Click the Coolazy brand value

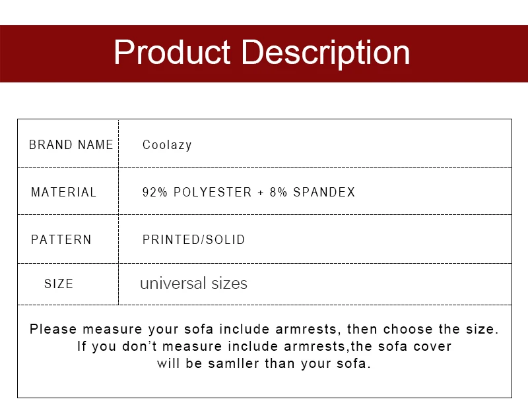coord(167,145)
